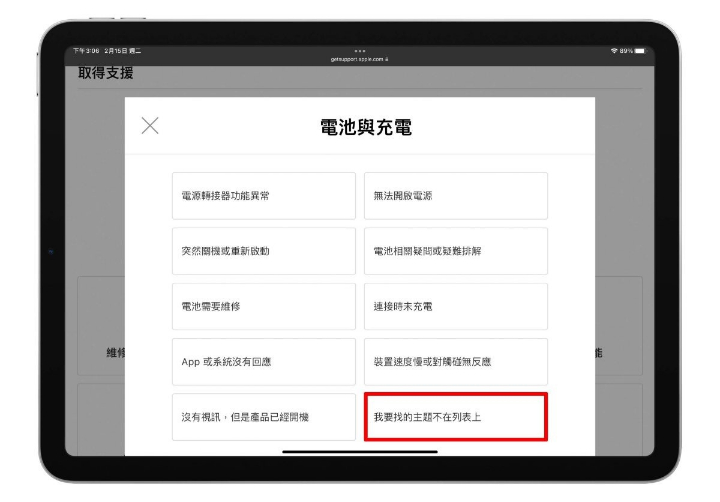The width and height of the screenshot is (720, 502).
Task: Click 我要找的主題不在列表上 option
Action: (x=455, y=416)
